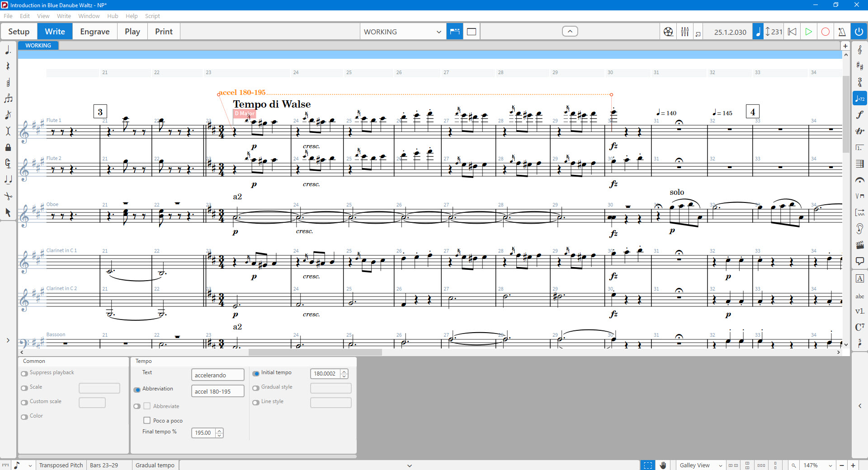
Task: Open the Holds and Pauses fermata panel
Action: [860, 180]
